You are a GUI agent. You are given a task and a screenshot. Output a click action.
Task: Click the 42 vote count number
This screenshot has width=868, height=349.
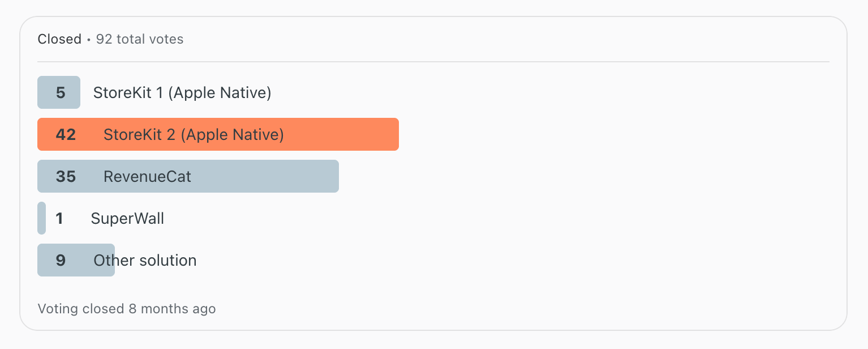click(x=66, y=134)
